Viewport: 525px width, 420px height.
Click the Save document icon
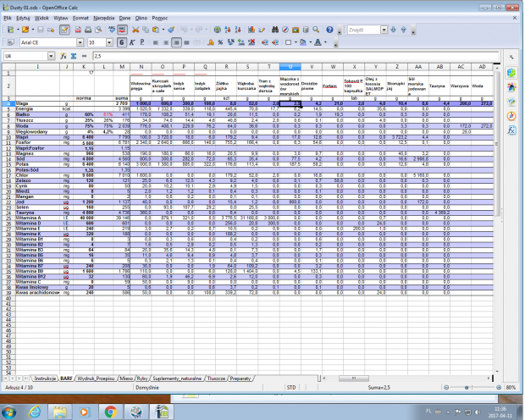(x=41, y=30)
